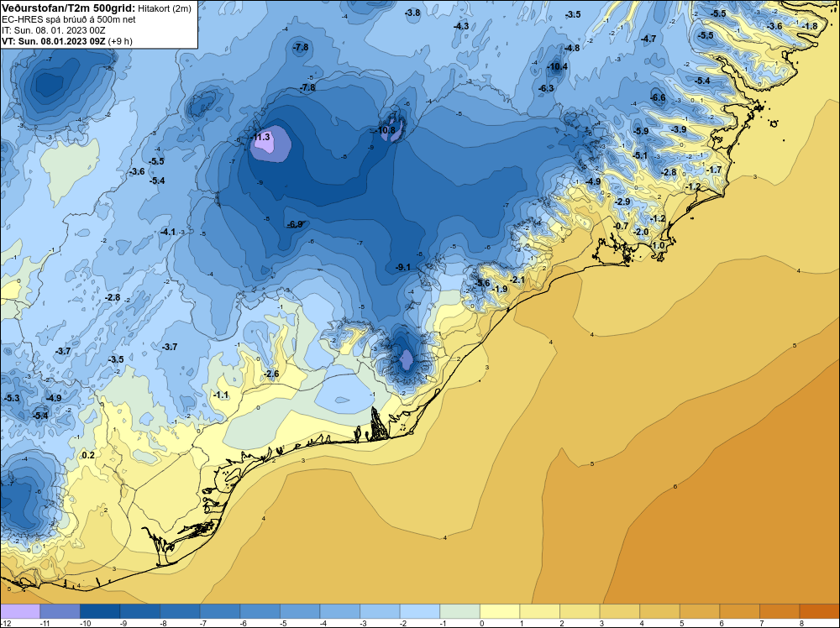Pick the dark orange legend swatch right of 8

pos(819,611)
